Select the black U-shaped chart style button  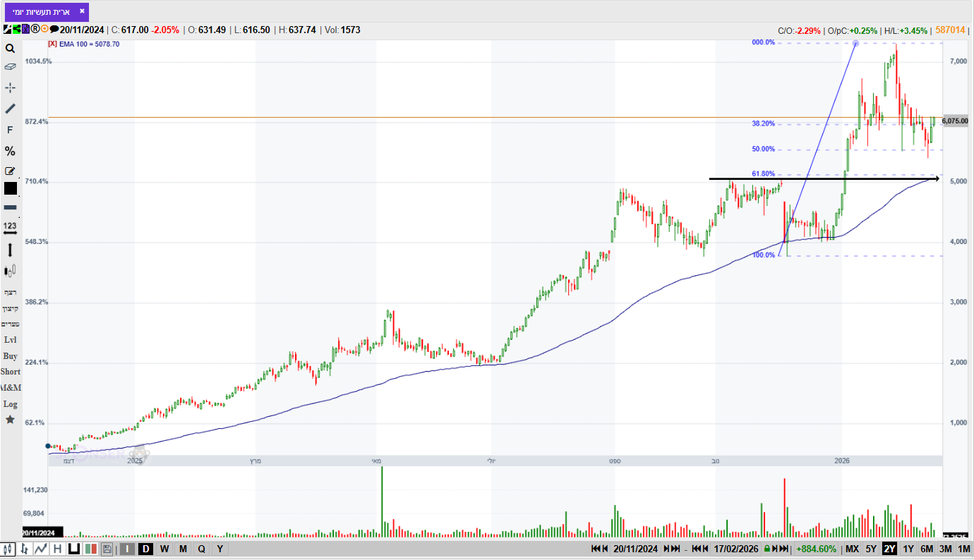[73, 549]
